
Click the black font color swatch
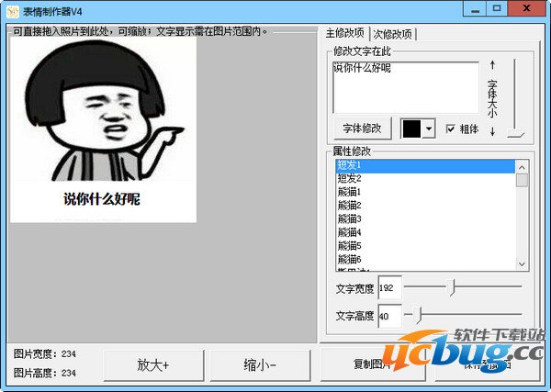412,129
